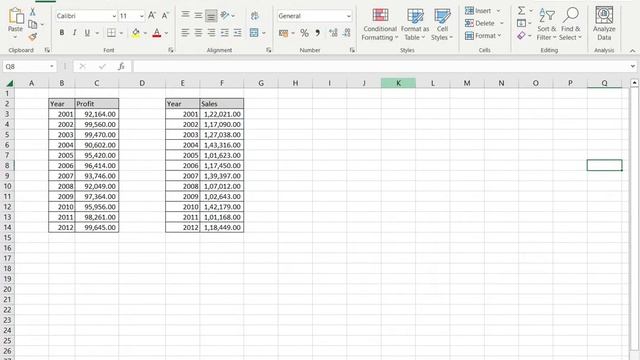Select the Sales header cell
The height and width of the screenshot is (360, 640).
point(222,104)
